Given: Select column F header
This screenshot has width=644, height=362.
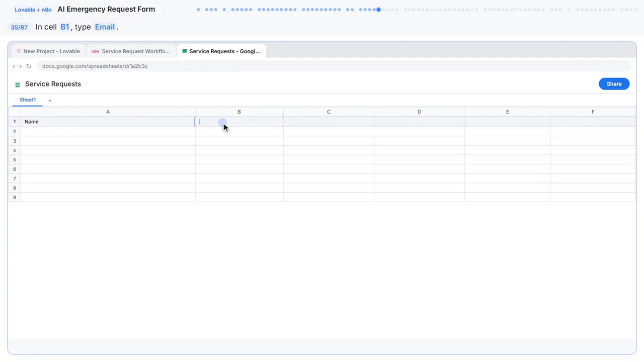Looking at the screenshot, I should click(x=593, y=112).
